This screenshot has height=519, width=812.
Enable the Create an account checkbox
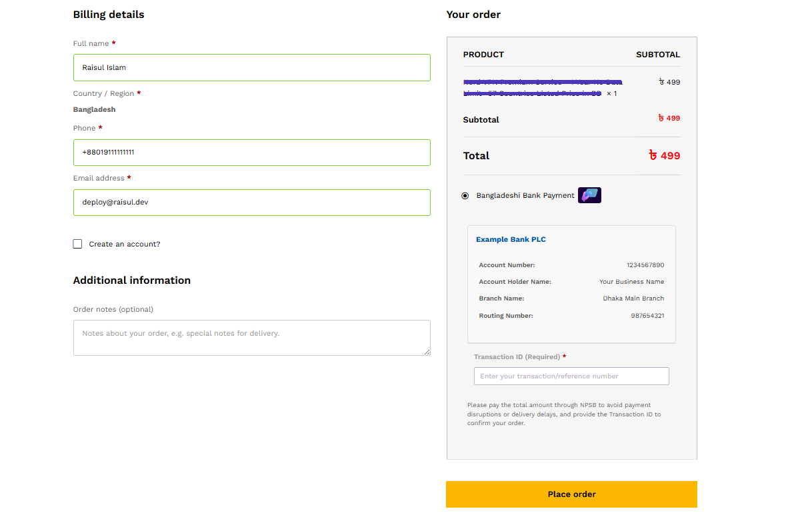point(77,243)
